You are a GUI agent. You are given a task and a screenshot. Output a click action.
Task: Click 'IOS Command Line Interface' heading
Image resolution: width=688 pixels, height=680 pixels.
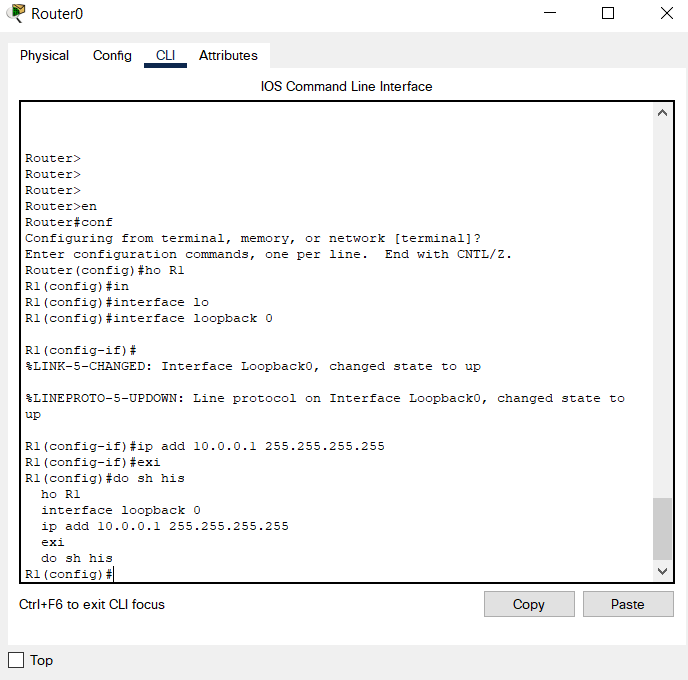tap(346, 86)
